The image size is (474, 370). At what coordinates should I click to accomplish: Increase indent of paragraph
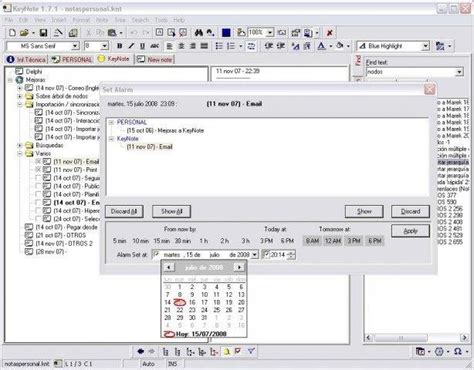[x=281, y=46]
